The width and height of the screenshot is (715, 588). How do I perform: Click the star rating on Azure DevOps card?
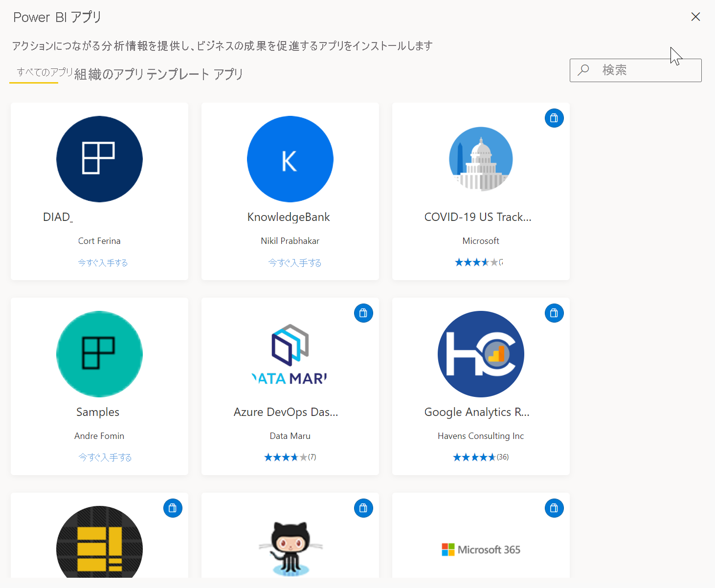click(290, 457)
